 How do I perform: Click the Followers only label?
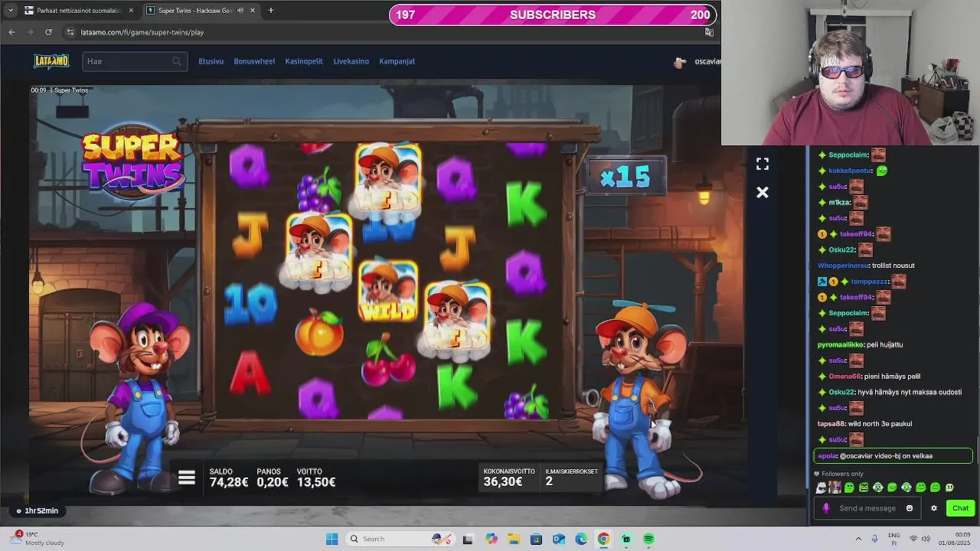pyautogui.click(x=842, y=474)
